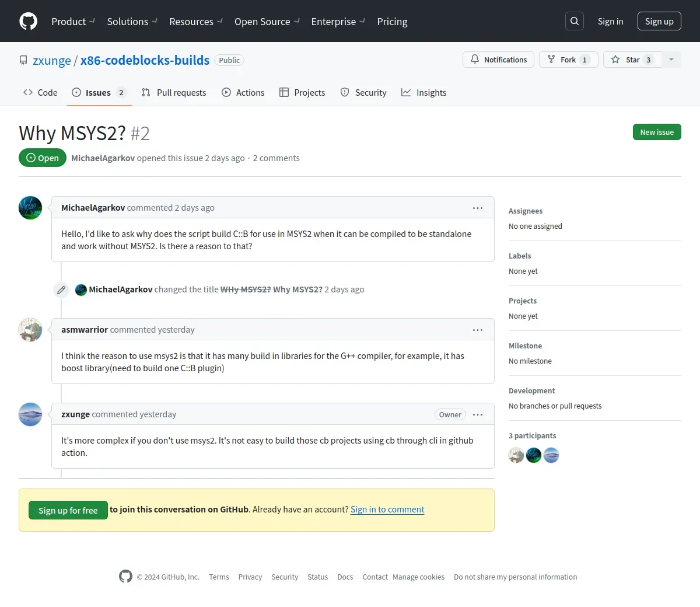Open the Contact footer link
This screenshot has height=607, width=700.
[375, 577]
